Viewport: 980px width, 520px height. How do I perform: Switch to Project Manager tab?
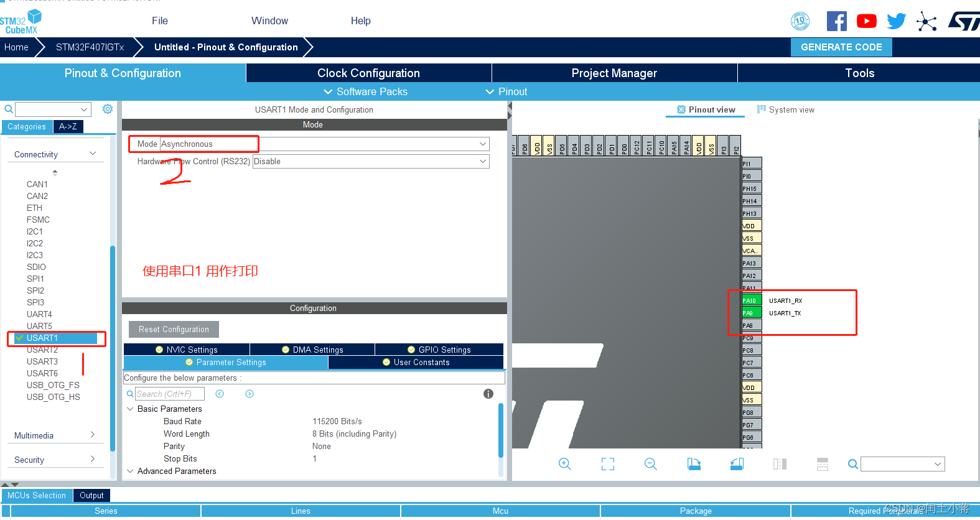pyautogui.click(x=614, y=73)
